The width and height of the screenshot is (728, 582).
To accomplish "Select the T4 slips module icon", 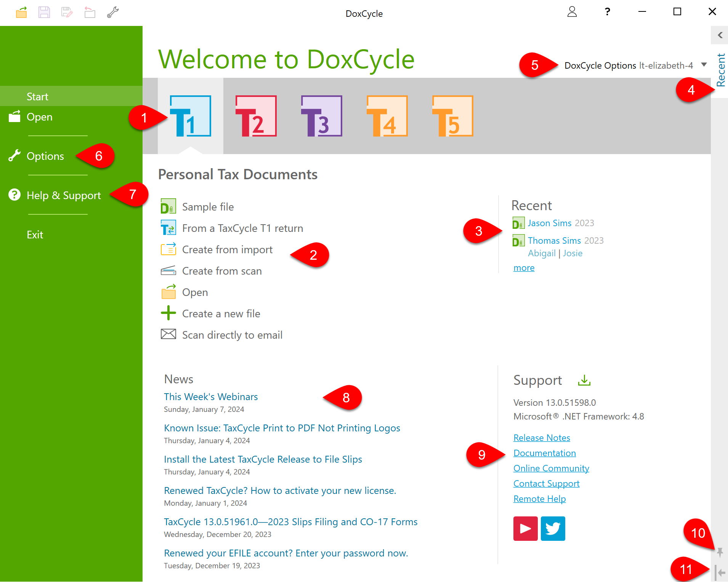I will [387, 116].
